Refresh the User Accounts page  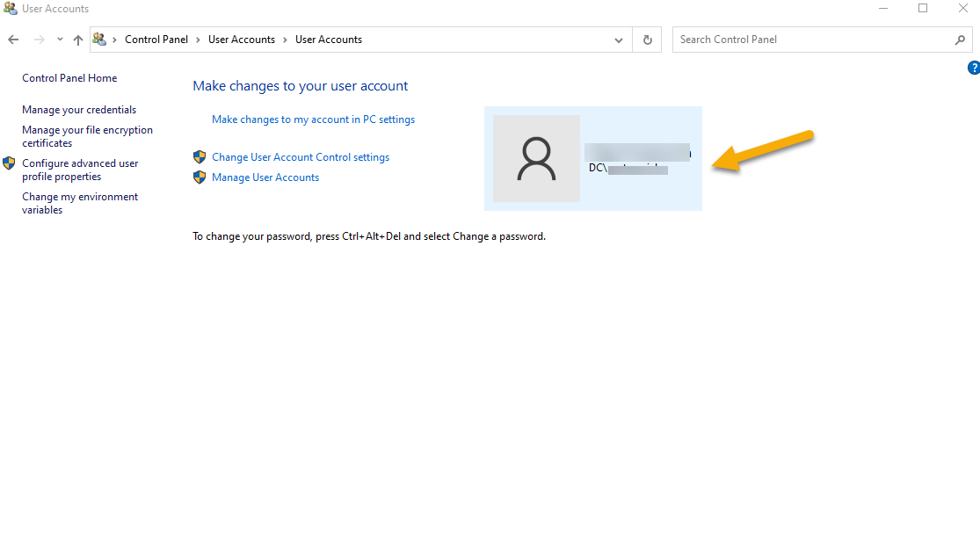[x=648, y=40]
